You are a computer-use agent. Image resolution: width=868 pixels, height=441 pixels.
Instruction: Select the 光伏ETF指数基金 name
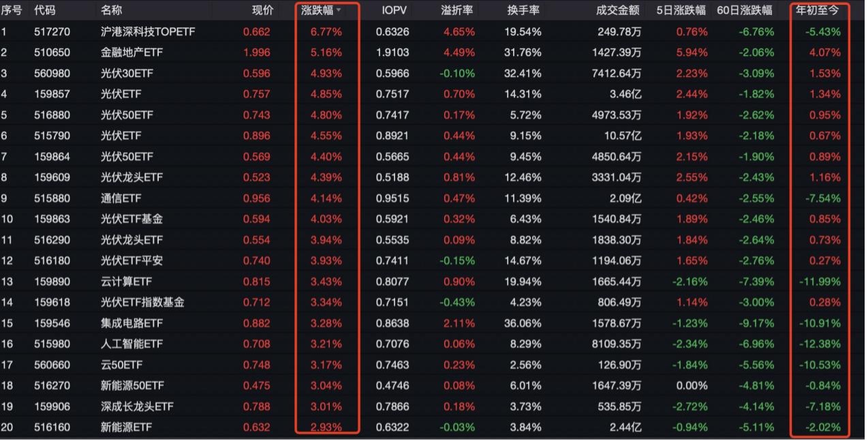pos(142,302)
